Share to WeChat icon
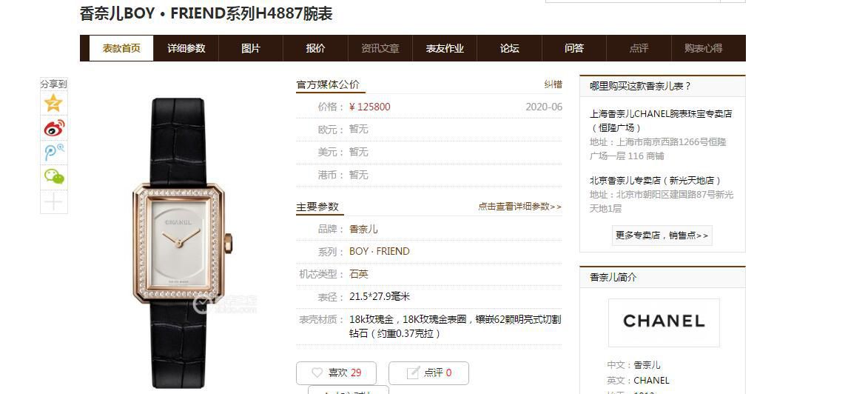868x394 pixels. point(53,176)
